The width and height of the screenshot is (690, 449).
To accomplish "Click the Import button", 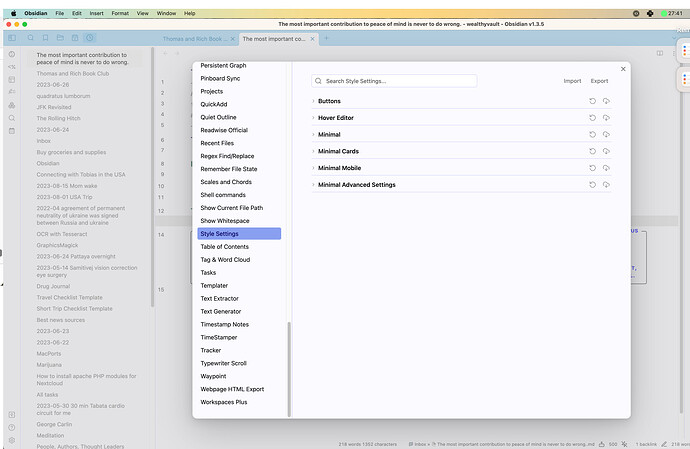I will [572, 81].
